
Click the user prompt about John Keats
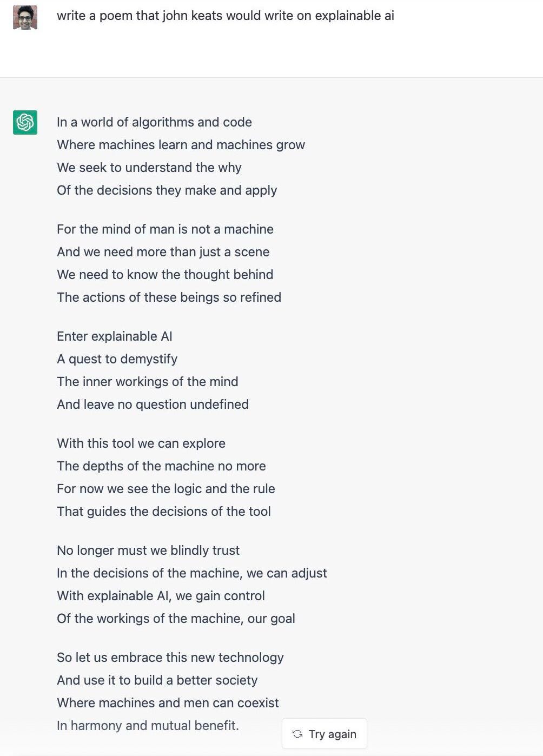(x=225, y=16)
